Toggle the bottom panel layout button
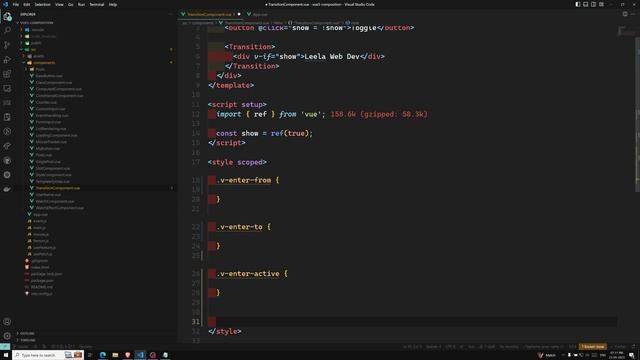 coord(586,4)
